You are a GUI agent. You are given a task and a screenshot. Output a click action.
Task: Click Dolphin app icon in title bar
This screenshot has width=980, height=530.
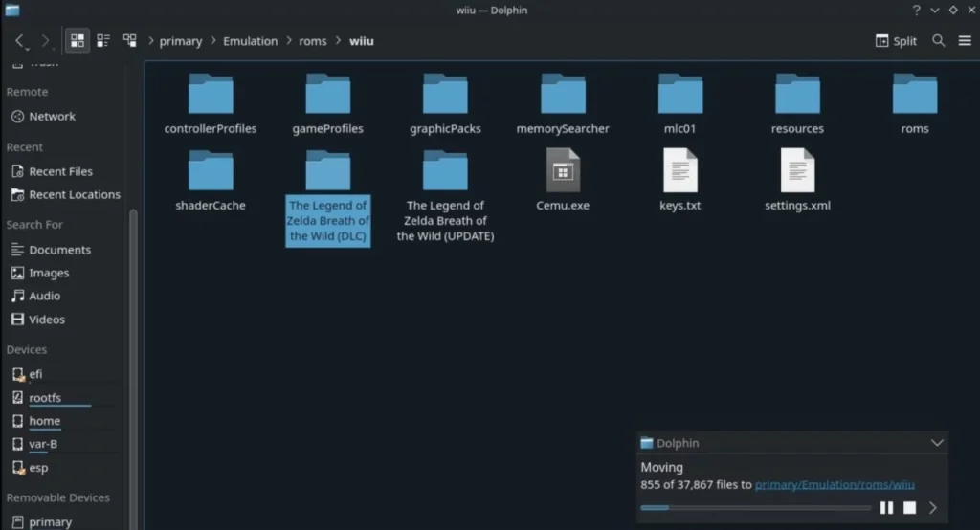coord(11,10)
